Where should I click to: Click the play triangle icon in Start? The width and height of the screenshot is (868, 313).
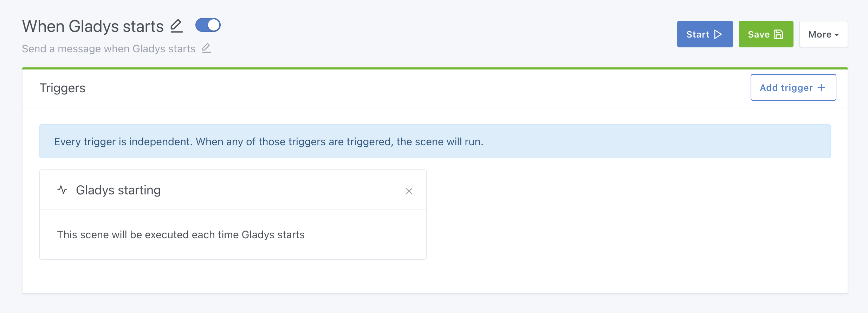pyautogui.click(x=718, y=34)
